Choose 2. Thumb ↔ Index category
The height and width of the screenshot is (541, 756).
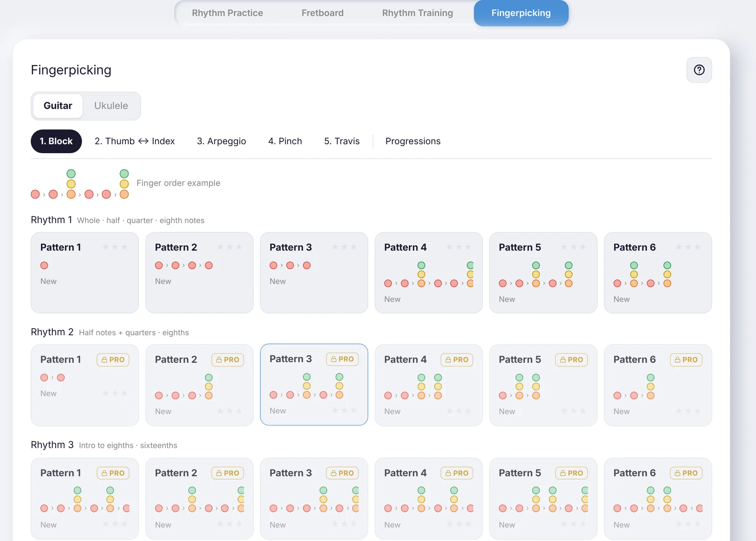tap(135, 141)
